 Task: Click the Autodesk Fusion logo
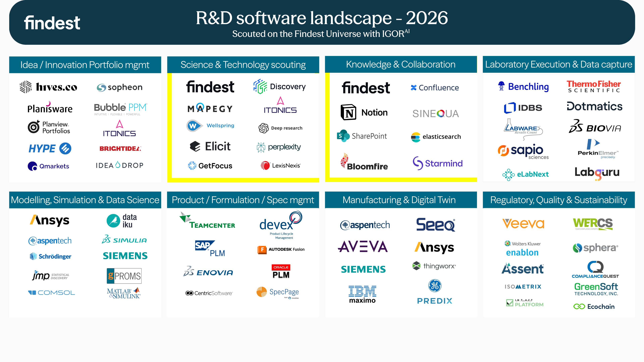tap(281, 249)
